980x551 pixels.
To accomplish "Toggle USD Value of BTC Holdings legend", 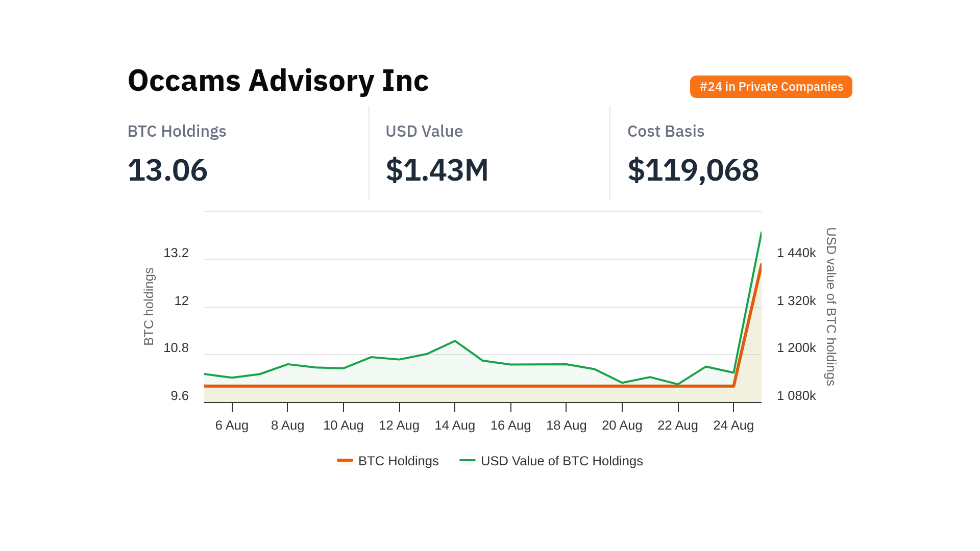I will tap(561, 461).
